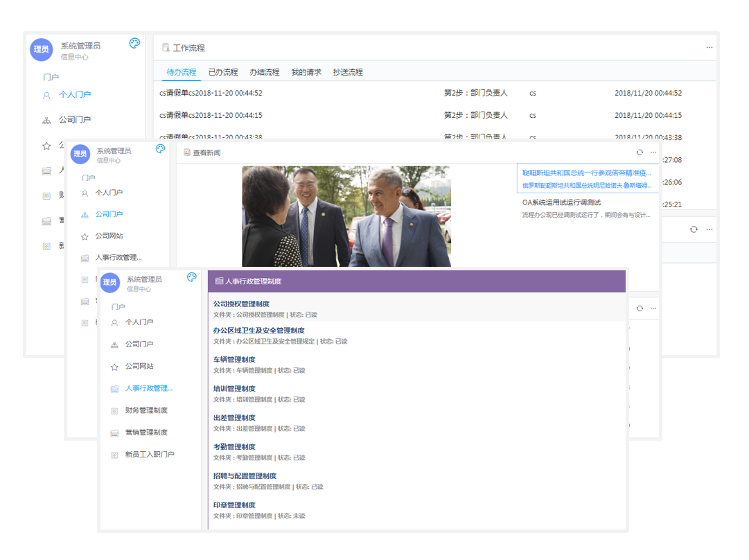
Task: Click the 新员工入职门户 icon in the front window
Action: point(114,455)
